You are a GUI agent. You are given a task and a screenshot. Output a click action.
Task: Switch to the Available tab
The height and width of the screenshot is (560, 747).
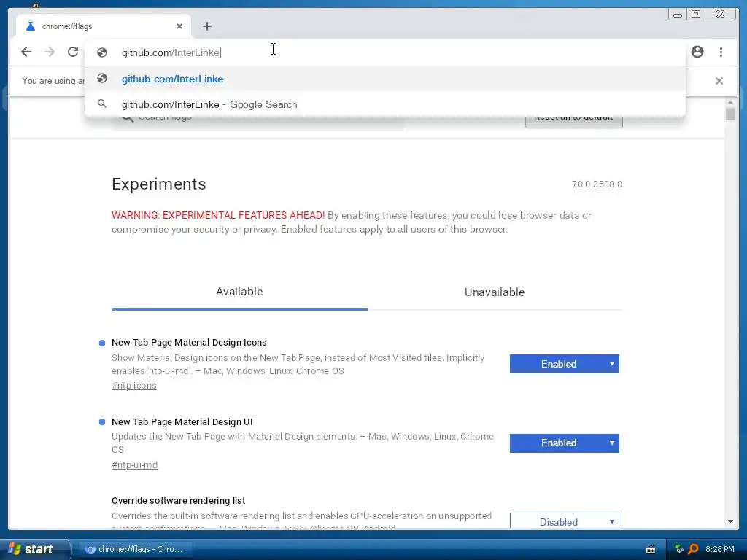[239, 292]
